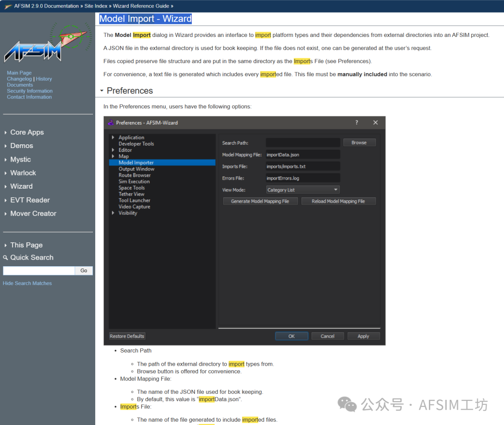Click OK in the Preferences dialog
Viewport: 504px width, 425px height.
292,336
